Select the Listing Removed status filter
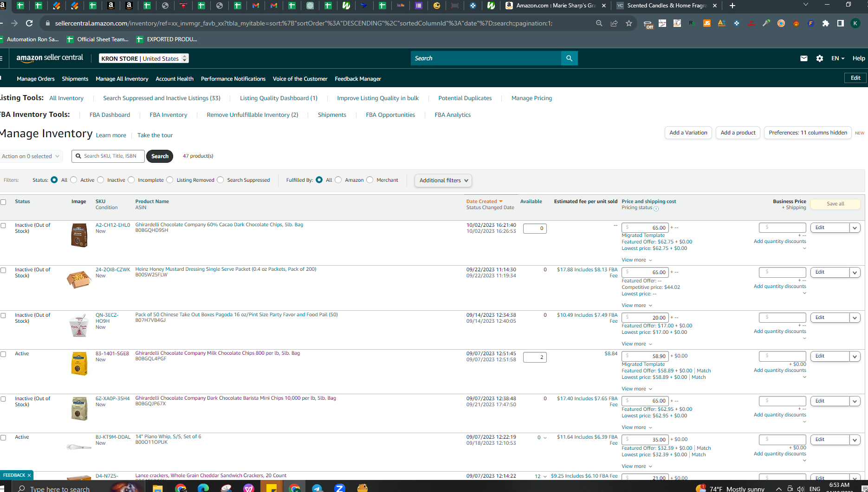Screen dimensions: 868x492 170,180
